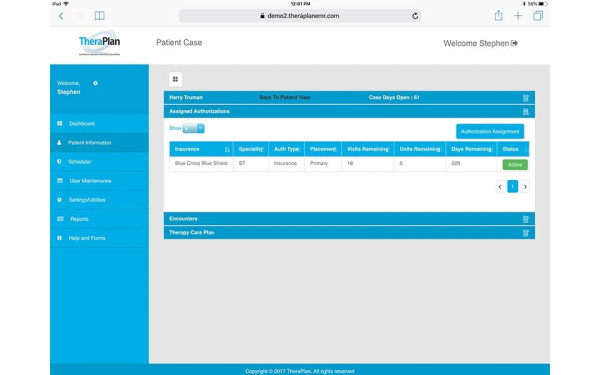Image resolution: width=600 pixels, height=375 pixels.
Task: Go to the next page of the table
Action: 525,187
